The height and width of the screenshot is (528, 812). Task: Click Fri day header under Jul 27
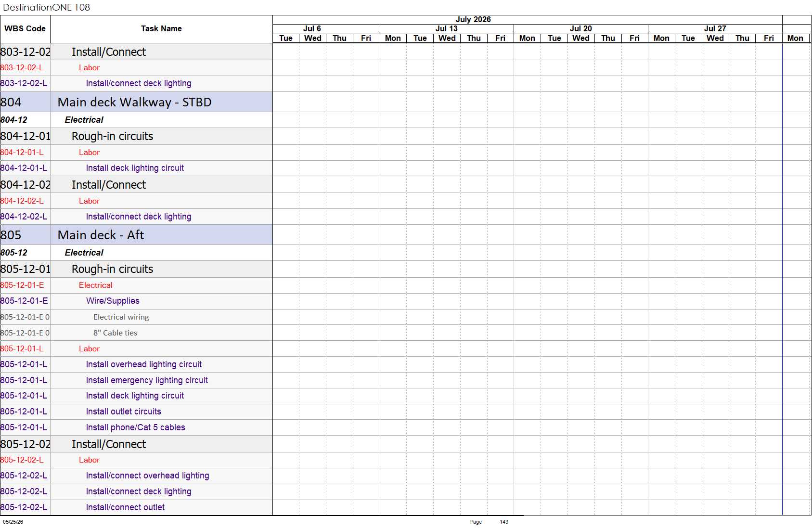(x=769, y=39)
